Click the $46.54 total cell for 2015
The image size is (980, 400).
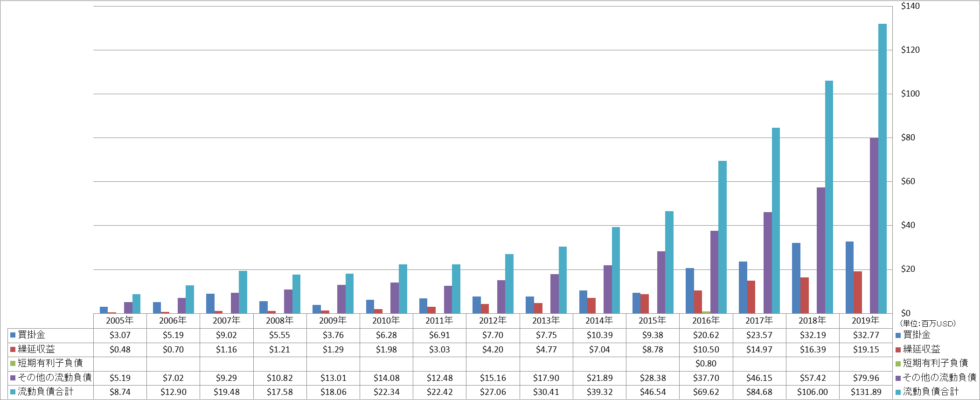tap(653, 392)
